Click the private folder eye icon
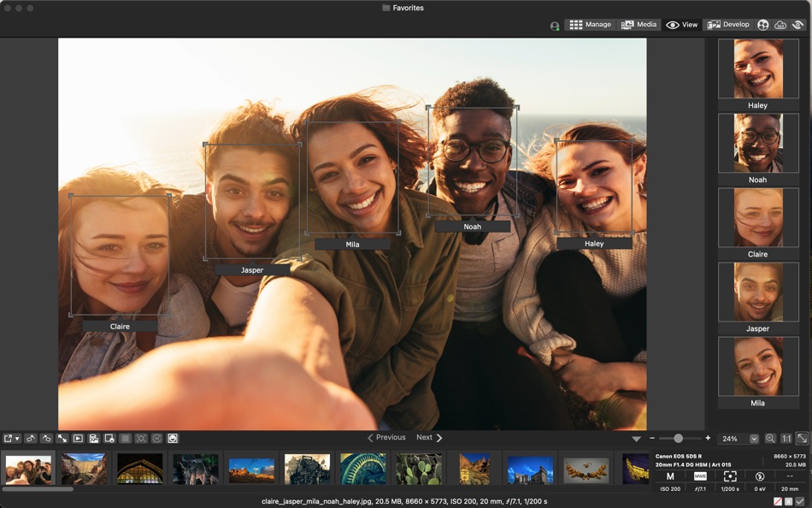This screenshot has height=508, width=812. 799,24
